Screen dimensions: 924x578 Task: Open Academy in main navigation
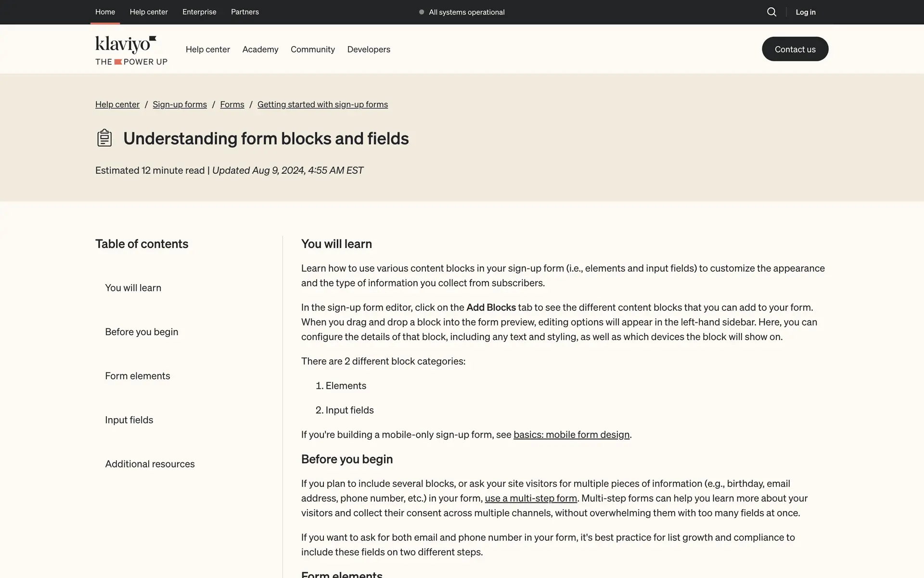(x=260, y=49)
